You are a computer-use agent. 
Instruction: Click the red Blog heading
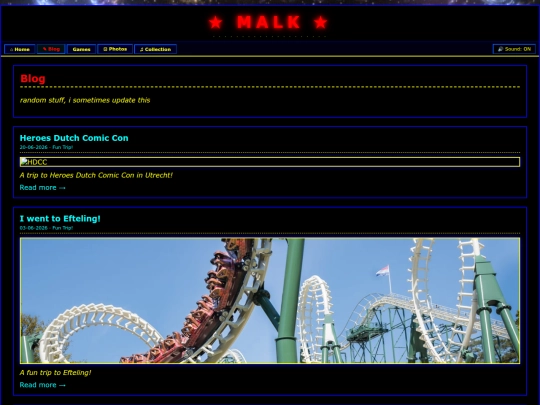pyautogui.click(x=33, y=79)
